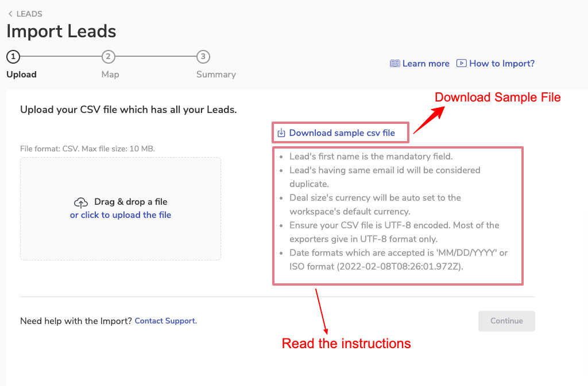Open the How to Import? text link

tap(502, 64)
